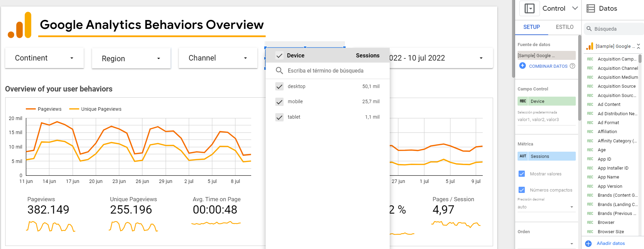Click the Unique Pageviews legend entry
644x249 pixels.
pos(95,109)
